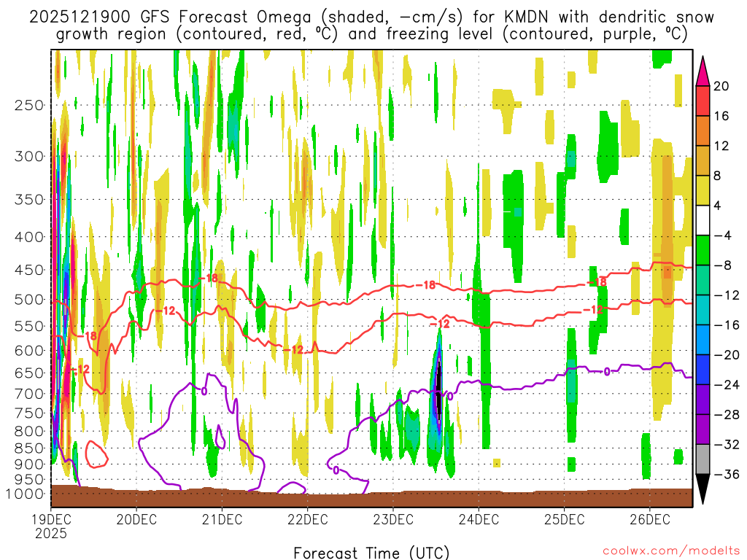Viewport: 747px width, 560px height.
Task: Pick the dark blue swatch between -20 and -24
Action: [703, 370]
